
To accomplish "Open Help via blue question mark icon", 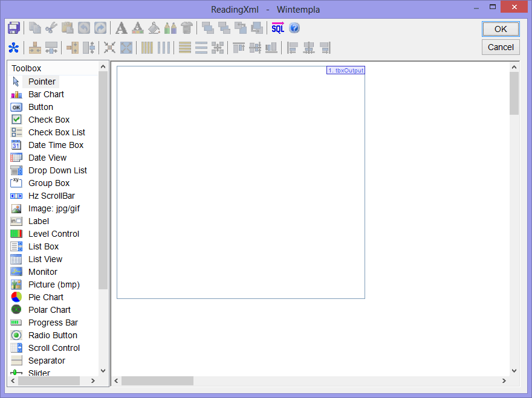I will [x=294, y=28].
